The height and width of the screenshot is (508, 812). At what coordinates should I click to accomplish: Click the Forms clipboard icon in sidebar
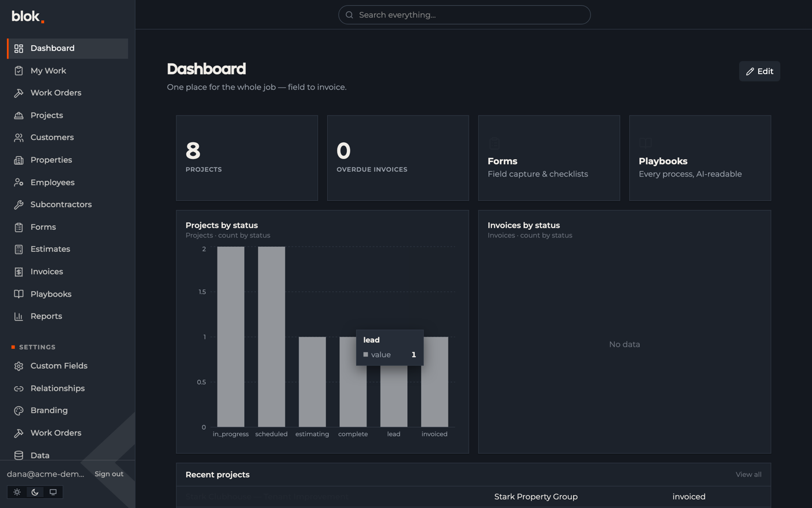(19, 227)
